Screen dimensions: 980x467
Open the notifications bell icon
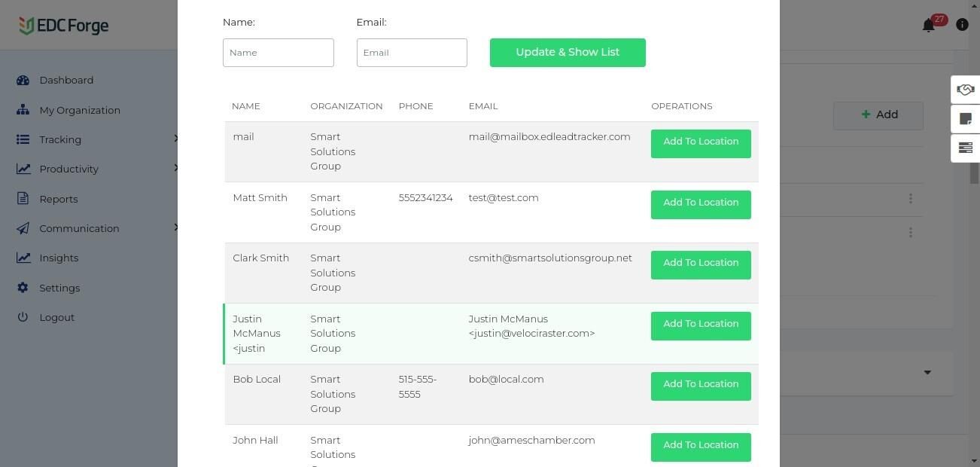tap(929, 26)
